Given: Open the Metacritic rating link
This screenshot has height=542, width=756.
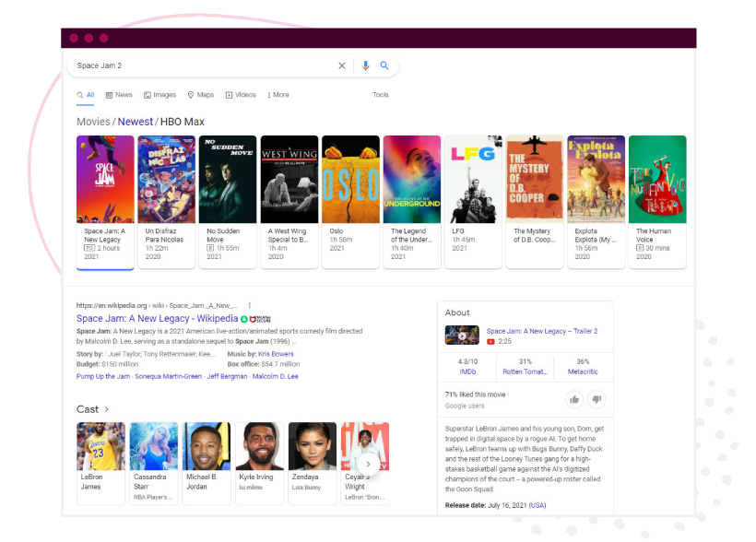Looking at the screenshot, I should pos(583,371).
